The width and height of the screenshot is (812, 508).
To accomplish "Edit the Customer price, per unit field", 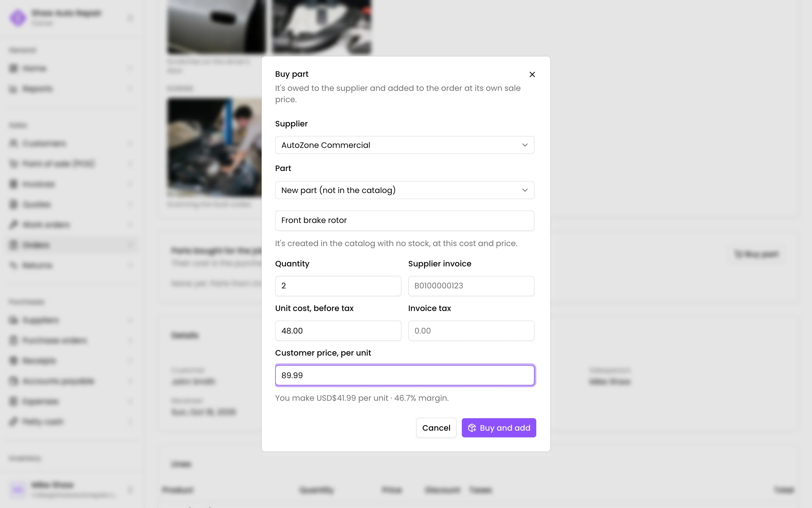I will tap(405, 375).
